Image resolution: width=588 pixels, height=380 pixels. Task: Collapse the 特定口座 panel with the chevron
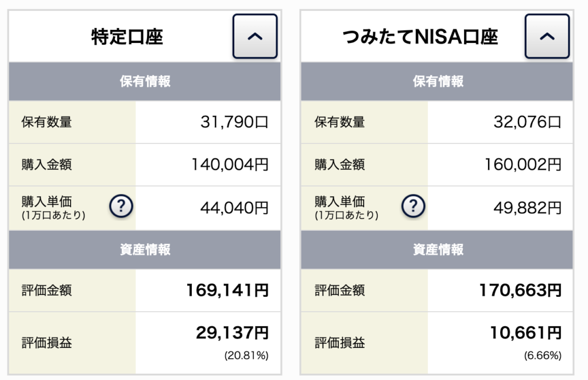[x=255, y=36]
